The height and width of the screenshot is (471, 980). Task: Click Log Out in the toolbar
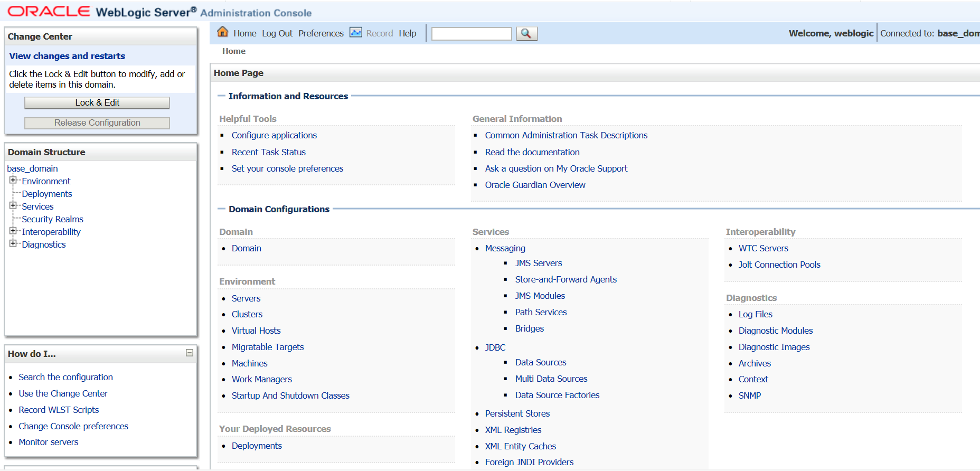point(277,33)
